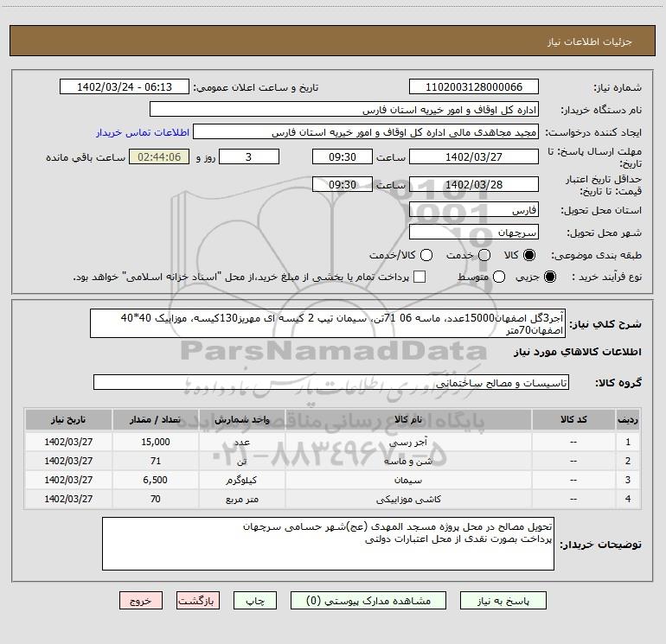
Task: Click the پاسخ به نیاز button
Action: click(x=503, y=601)
